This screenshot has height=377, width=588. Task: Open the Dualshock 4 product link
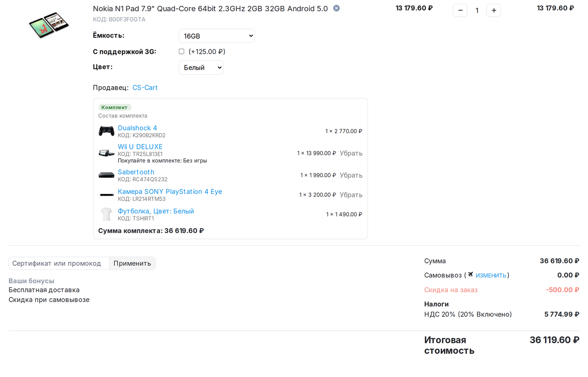(x=137, y=128)
